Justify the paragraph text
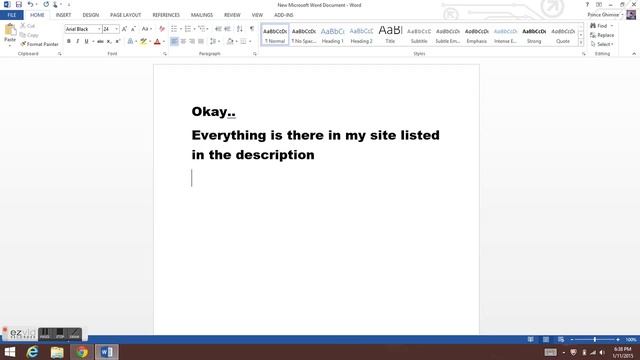 [201, 41]
